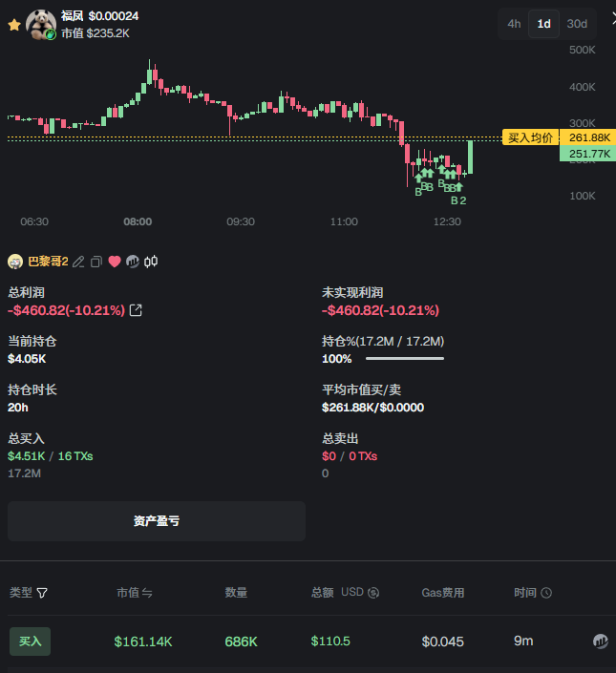The height and width of the screenshot is (673, 616).
Task: Click the total profit value -$460.82(-10.21%) on left
Action: coord(67,310)
